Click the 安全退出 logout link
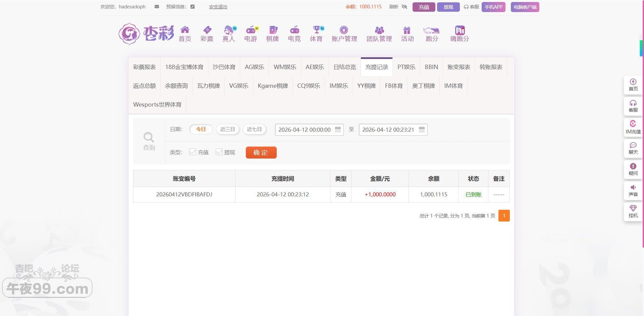 click(x=218, y=7)
